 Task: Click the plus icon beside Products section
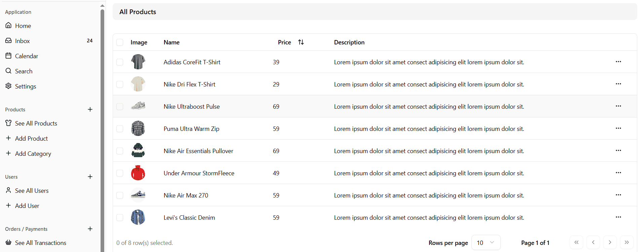[90, 109]
